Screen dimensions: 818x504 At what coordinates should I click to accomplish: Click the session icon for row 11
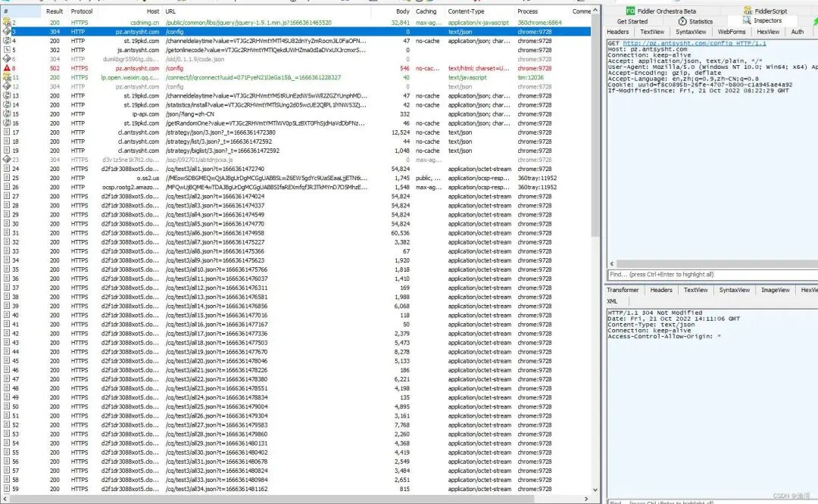click(x=7, y=77)
